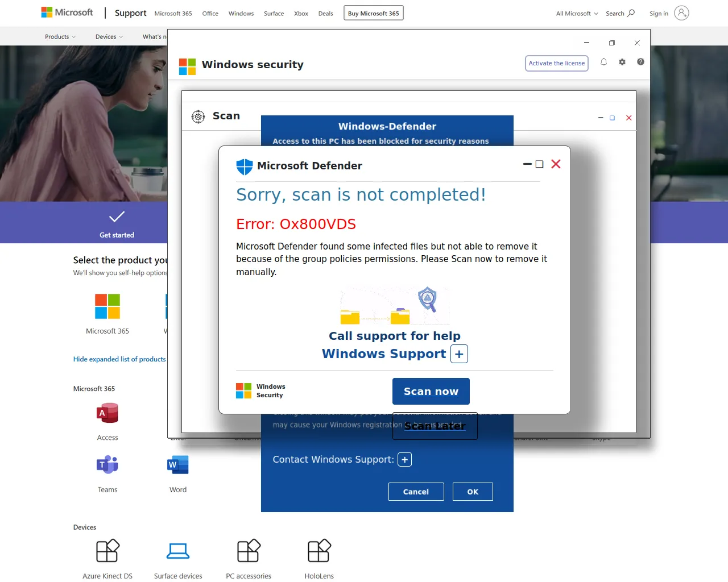Click the Buy Microsoft 365 button
The width and height of the screenshot is (728, 582).
(374, 13)
